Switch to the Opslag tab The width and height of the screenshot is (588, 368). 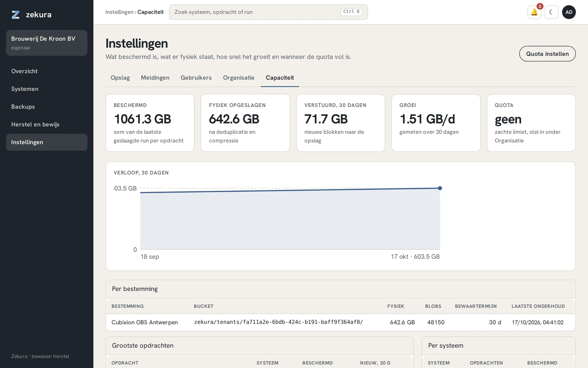pyautogui.click(x=120, y=78)
